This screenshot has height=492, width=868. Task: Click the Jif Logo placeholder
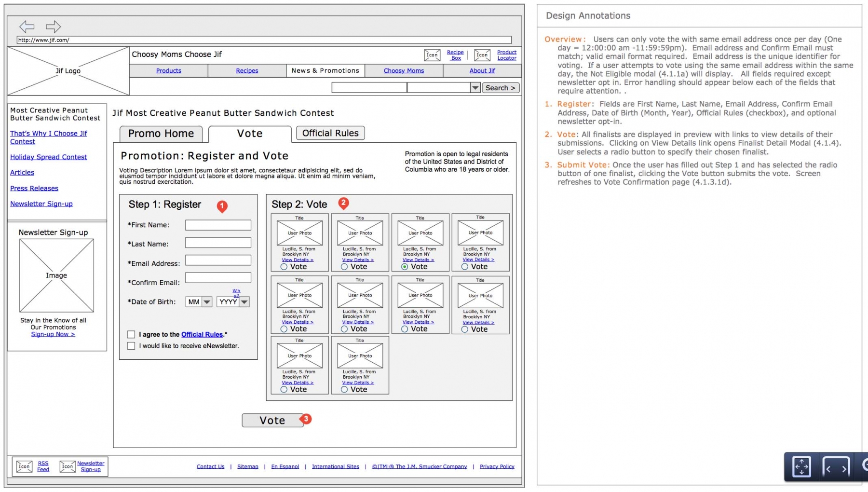[68, 71]
